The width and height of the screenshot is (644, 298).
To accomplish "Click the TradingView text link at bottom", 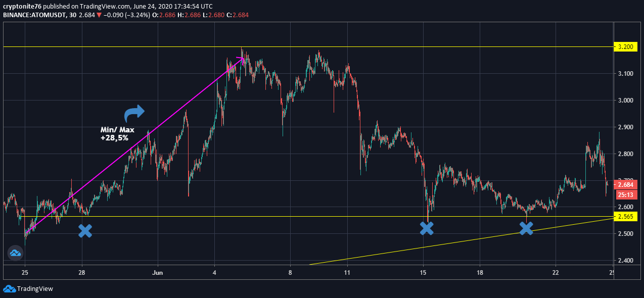I will tap(35, 289).
